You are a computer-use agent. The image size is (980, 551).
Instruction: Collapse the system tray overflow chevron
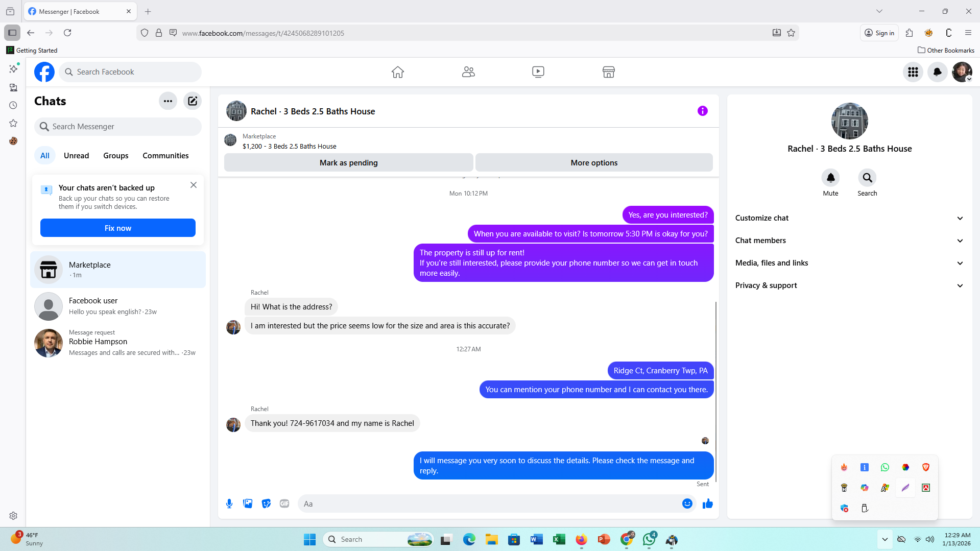885,539
